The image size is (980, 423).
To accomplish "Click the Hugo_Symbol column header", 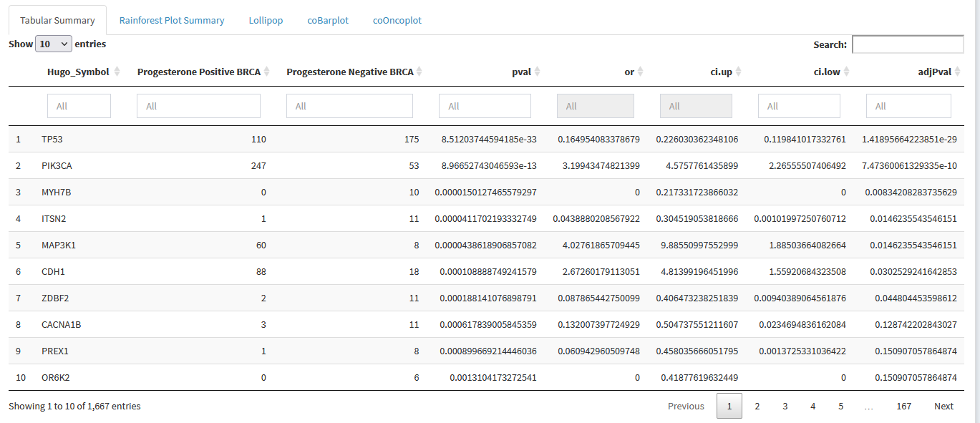I will tap(78, 72).
